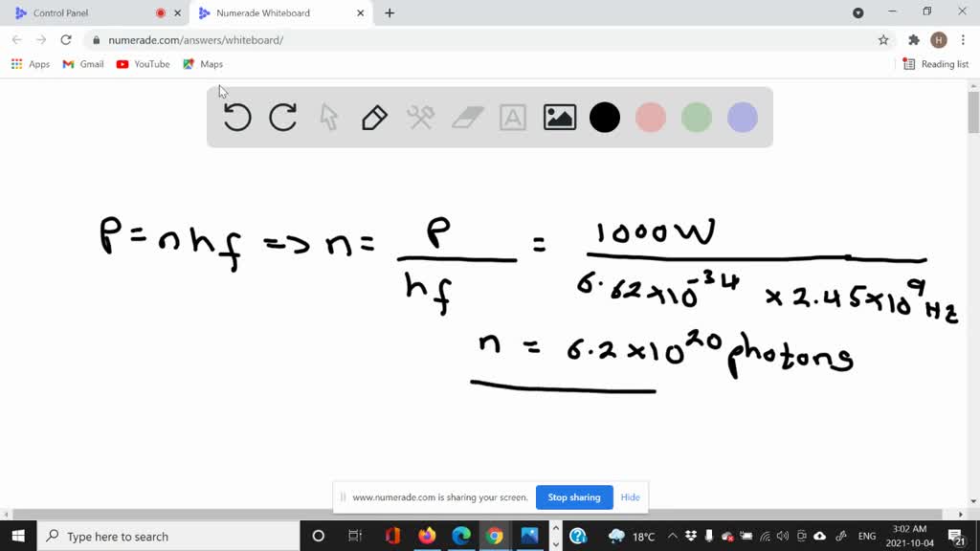Click the Numerade Whiteboard tab
Viewport: 980px width, 551px height.
(268, 12)
